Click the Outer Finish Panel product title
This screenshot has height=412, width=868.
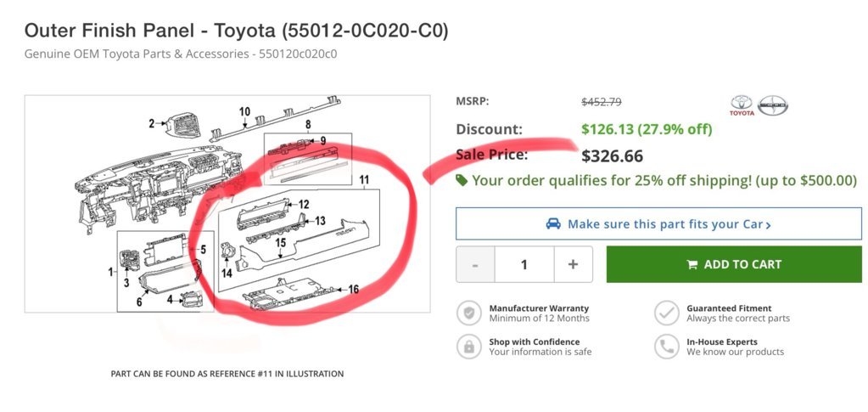[237, 31]
